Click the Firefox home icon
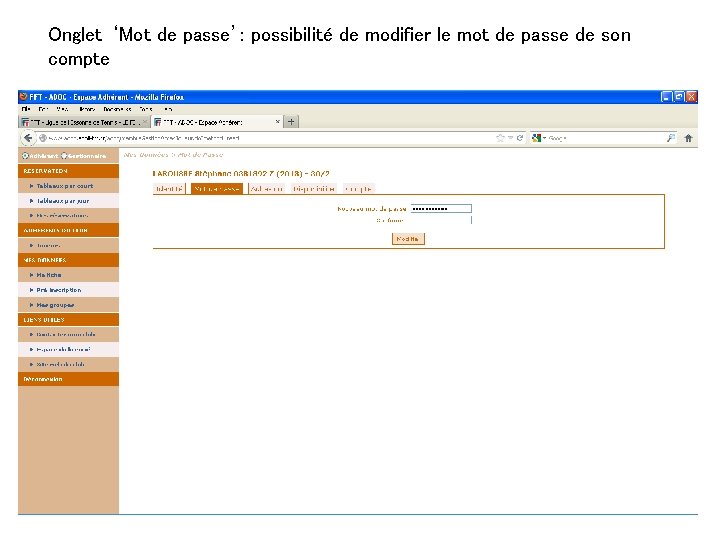 pyautogui.click(x=688, y=138)
